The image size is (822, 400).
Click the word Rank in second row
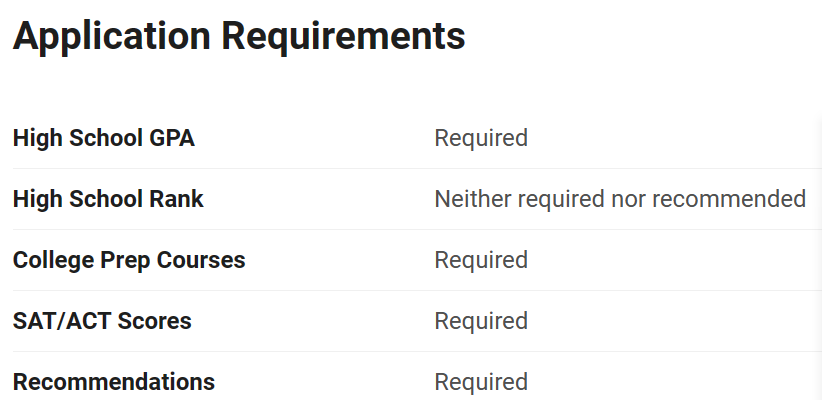(178, 199)
